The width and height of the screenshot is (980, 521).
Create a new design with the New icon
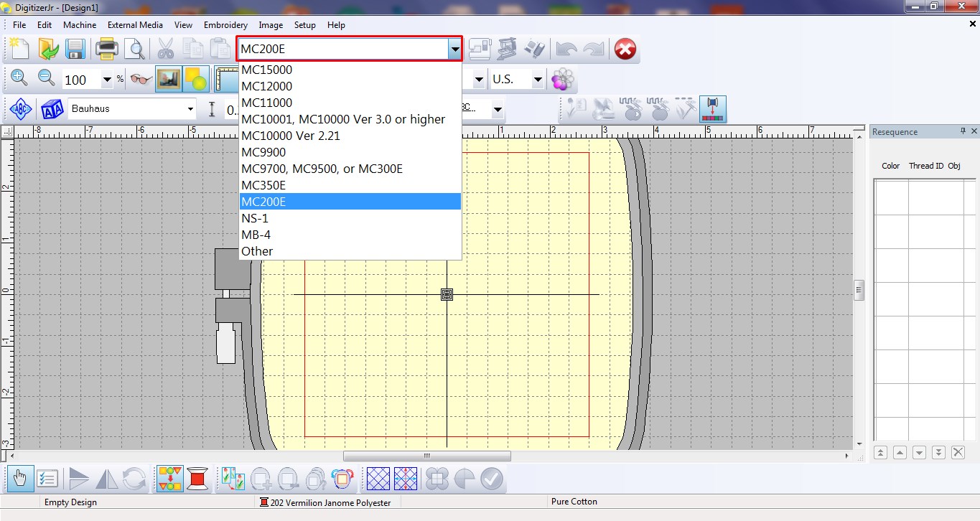coord(19,49)
